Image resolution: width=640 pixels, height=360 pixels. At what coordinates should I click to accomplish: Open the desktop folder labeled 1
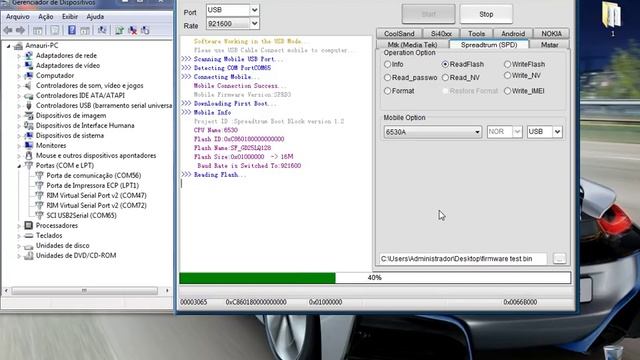(611, 18)
